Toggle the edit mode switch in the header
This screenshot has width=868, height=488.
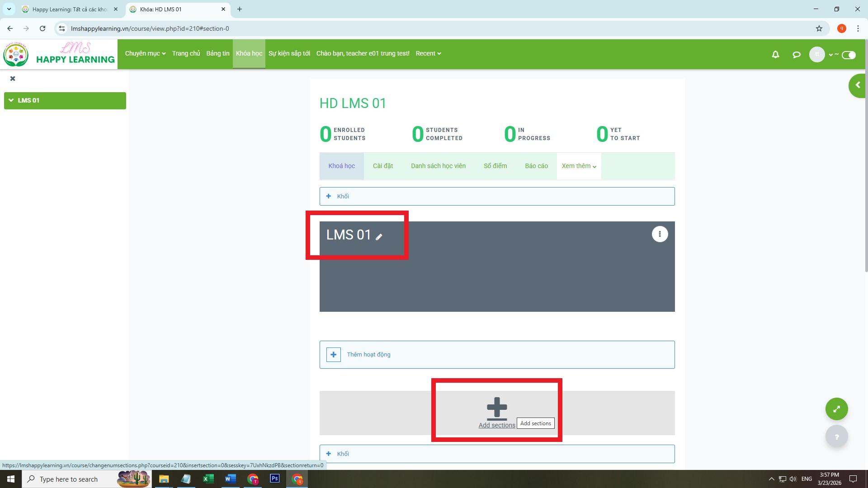(849, 55)
